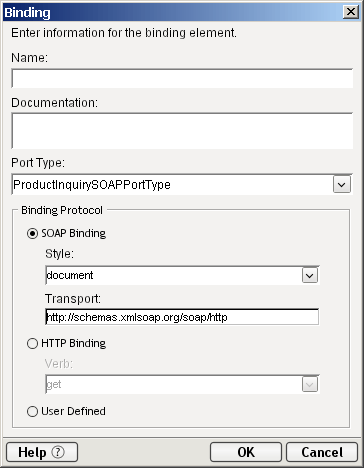The image size is (364, 468).
Task: Click the Style combo showing document
Action: [x=182, y=275]
